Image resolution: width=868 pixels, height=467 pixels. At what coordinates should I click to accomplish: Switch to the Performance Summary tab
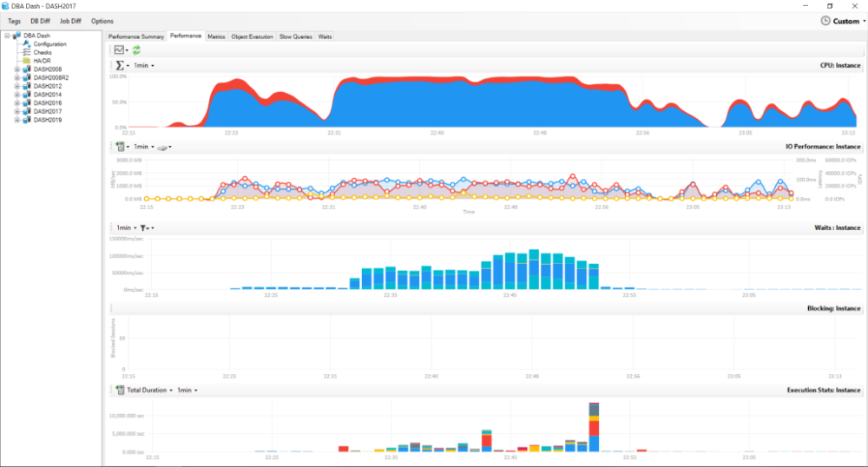(135, 36)
